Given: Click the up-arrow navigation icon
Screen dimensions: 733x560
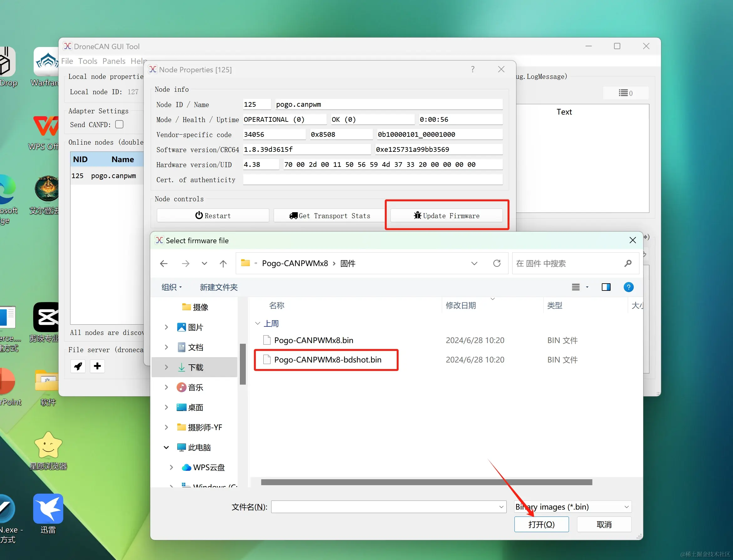Looking at the screenshot, I should point(223,264).
